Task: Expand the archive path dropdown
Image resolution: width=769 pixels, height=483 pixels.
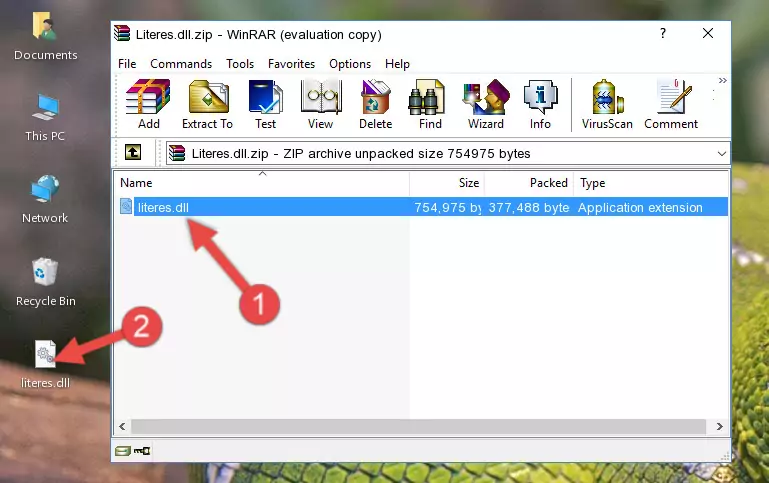Action: click(x=721, y=153)
